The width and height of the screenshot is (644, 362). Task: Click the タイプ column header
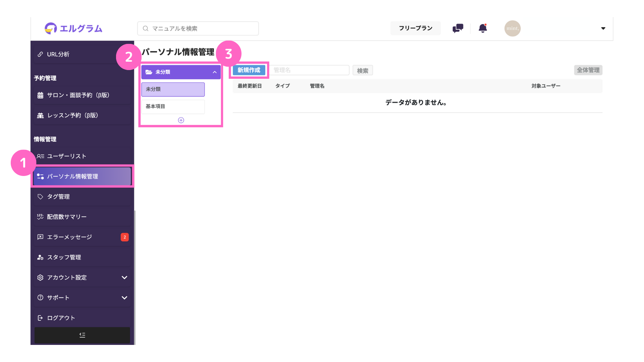tap(282, 86)
